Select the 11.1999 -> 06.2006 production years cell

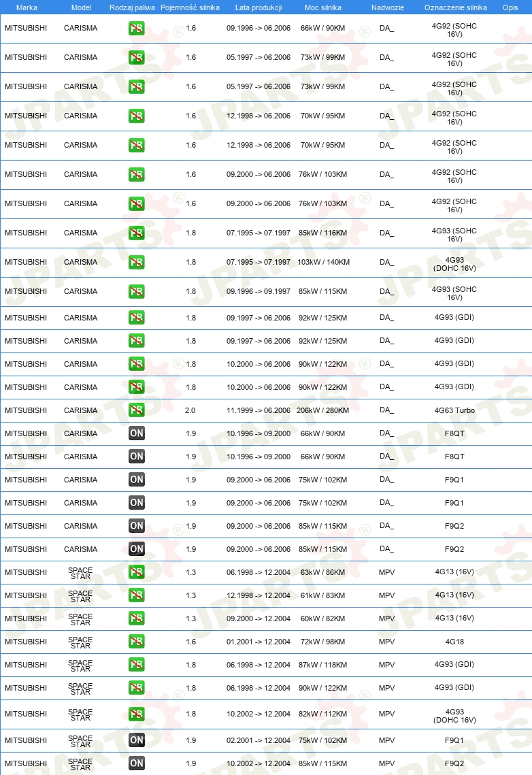pyautogui.click(x=259, y=410)
